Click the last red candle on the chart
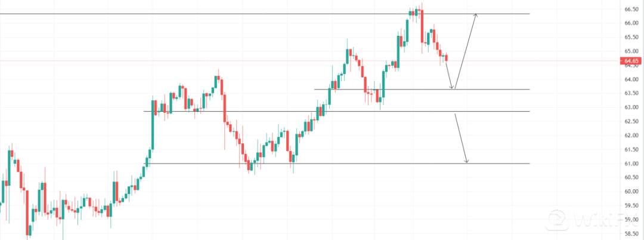Screen dimensions: 644x240 coord(446,57)
